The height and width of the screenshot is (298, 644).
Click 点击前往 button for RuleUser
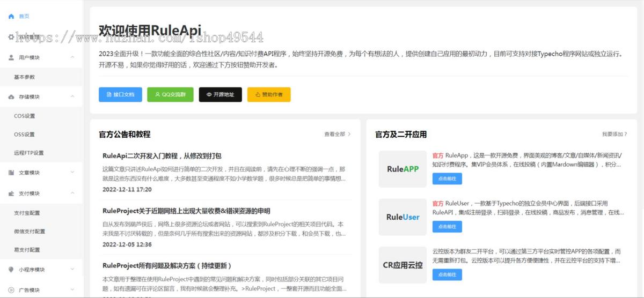pyautogui.click(x=447, y=227)
